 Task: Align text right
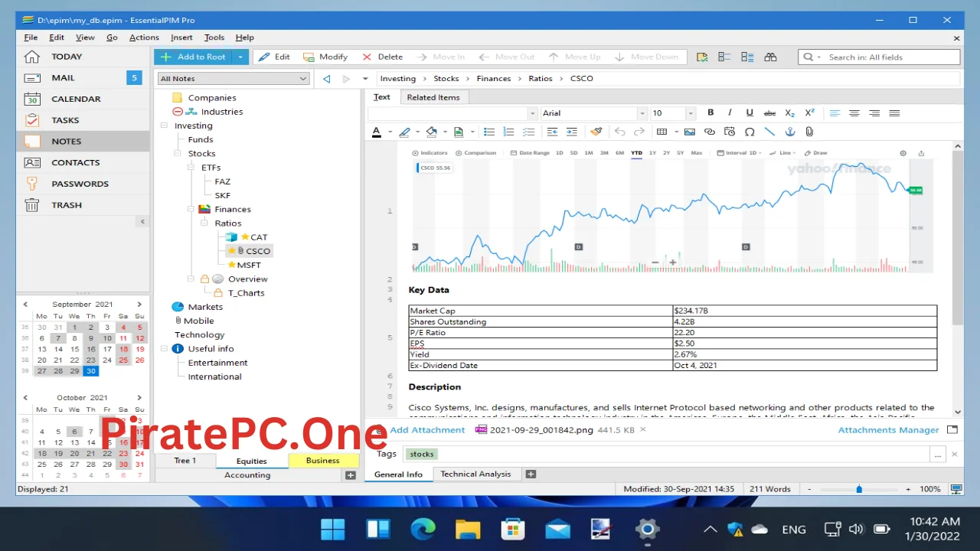tap(874, 113)
